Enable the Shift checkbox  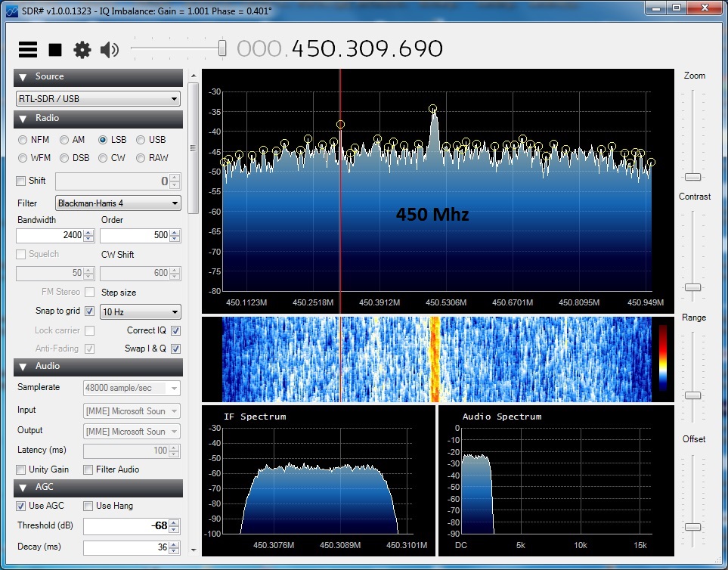point(21,181)
